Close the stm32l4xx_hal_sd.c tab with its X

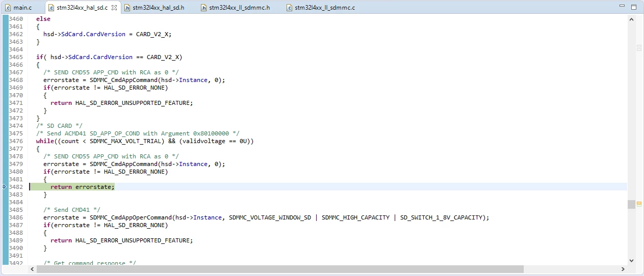114,8
